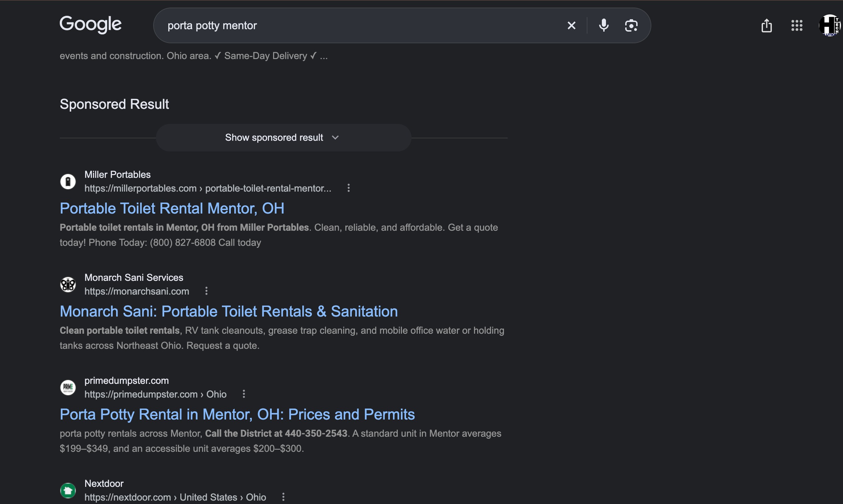Click primedumpster.com site name text
Viewport: 843px width, 504px height.
pos(126,380)
